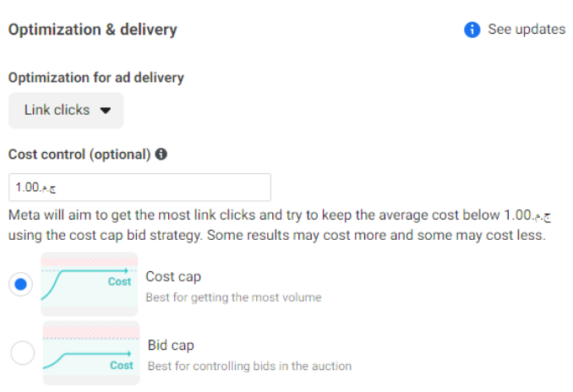573x392 pixels.
Task: Click the blue info icon beside See updates
Action: coord(472,30)
